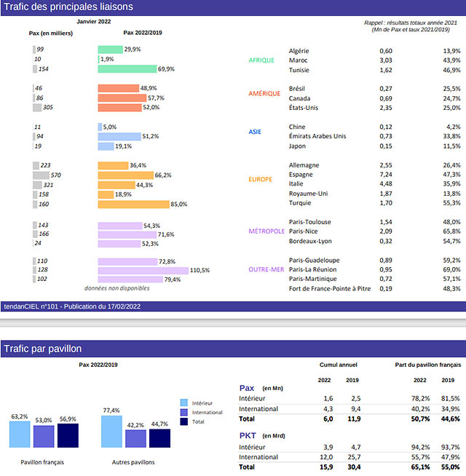Viewport: 466px width, 476px height.
Task: Click the Émirats Arabes Unis 51,2% bar
Action: (x=119, y=136)
